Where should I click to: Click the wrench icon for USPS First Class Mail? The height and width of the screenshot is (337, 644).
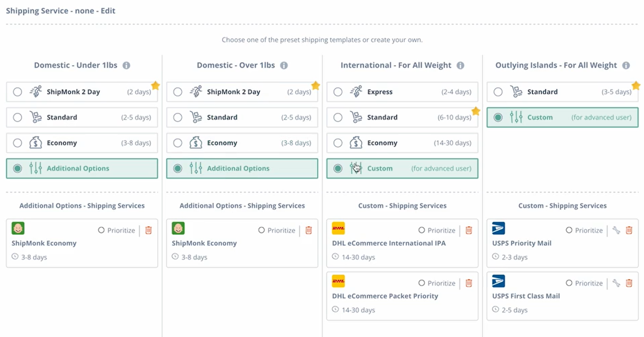tap(617, 283)
